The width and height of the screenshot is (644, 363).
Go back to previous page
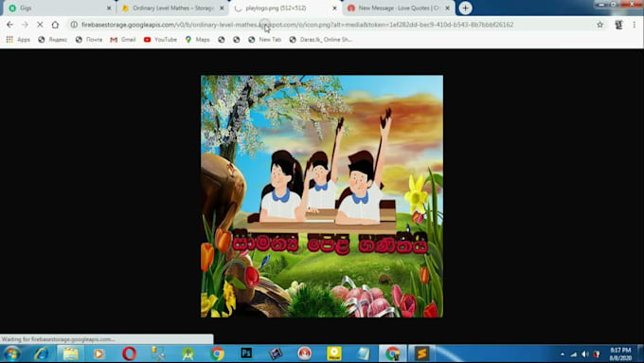(x=9, y=25)
